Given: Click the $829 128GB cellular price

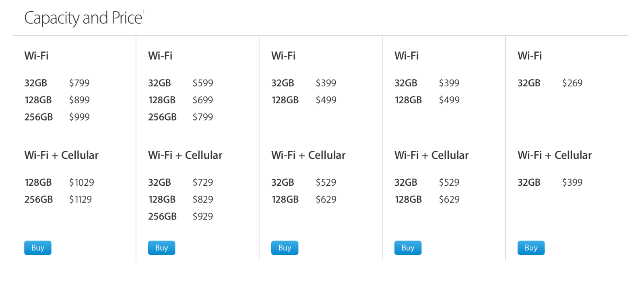Looking at the screenshot, I should [203, 199].
